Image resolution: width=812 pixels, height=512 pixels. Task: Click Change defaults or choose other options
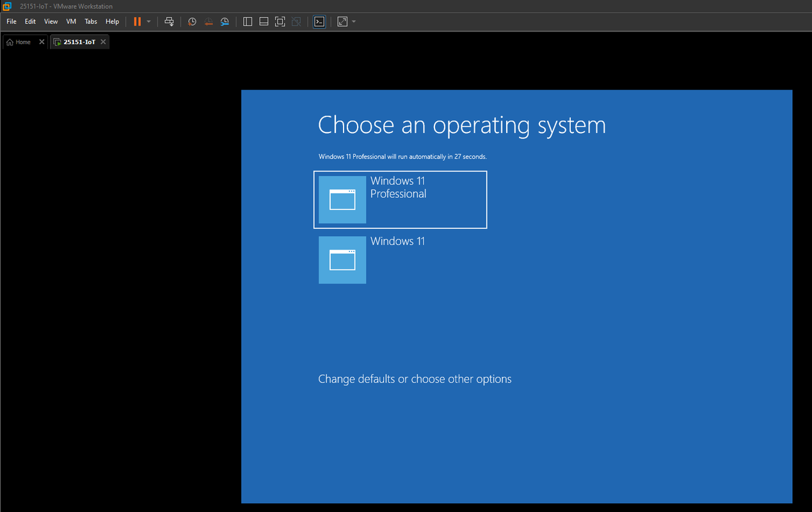click(415, 379)
